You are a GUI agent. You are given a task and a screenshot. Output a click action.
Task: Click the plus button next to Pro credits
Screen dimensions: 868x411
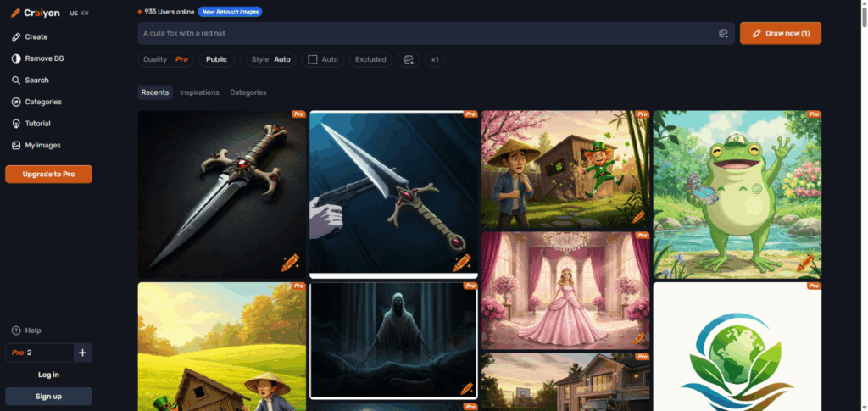pyautogui.click(x=82, y=353)
